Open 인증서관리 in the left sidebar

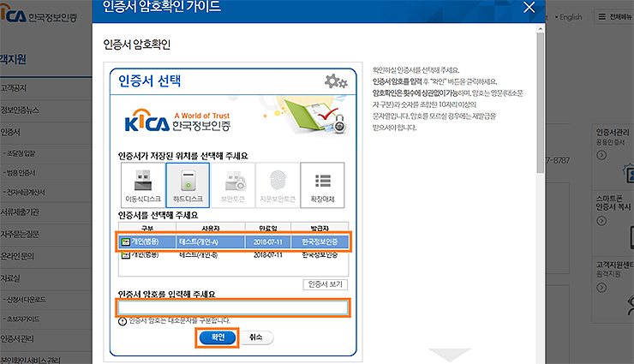(17, 339)
